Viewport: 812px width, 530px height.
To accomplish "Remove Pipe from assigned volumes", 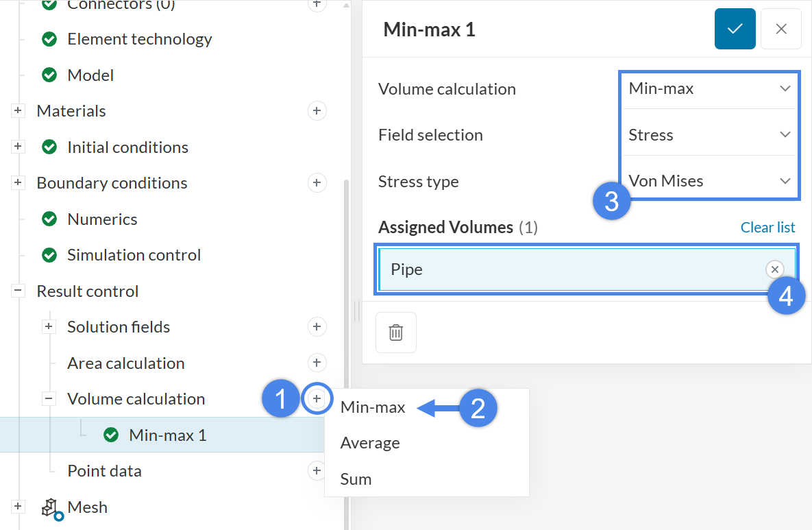I will point(774,269).
